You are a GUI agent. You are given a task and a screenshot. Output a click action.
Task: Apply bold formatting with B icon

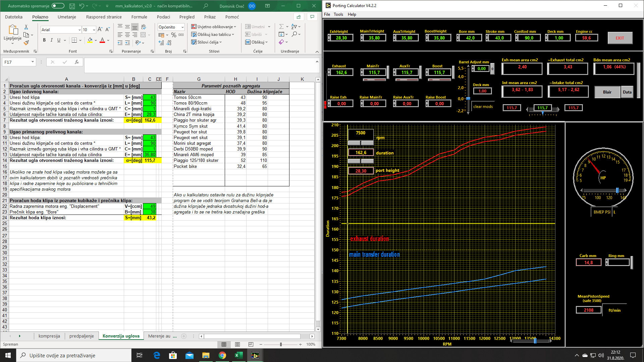[x=44, y=40]
